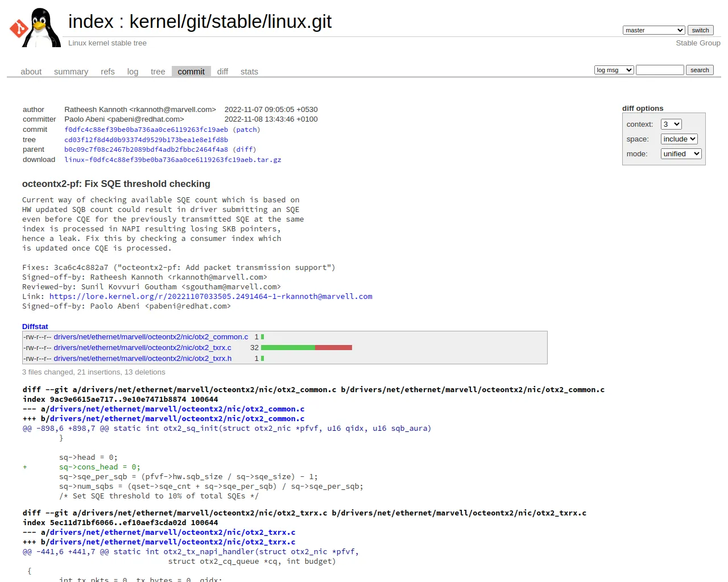This screenshot has width=728, height=582.
Task: Click the 'Stable Group' owner text
Action: (x=698, y=43)
